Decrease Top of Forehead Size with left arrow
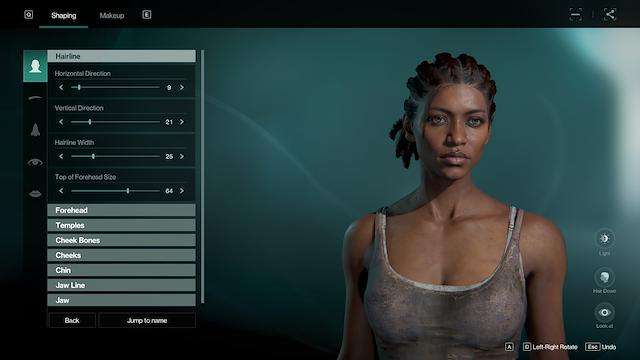The height and width of the screenshot is (360, 640). tap(61, 191)
